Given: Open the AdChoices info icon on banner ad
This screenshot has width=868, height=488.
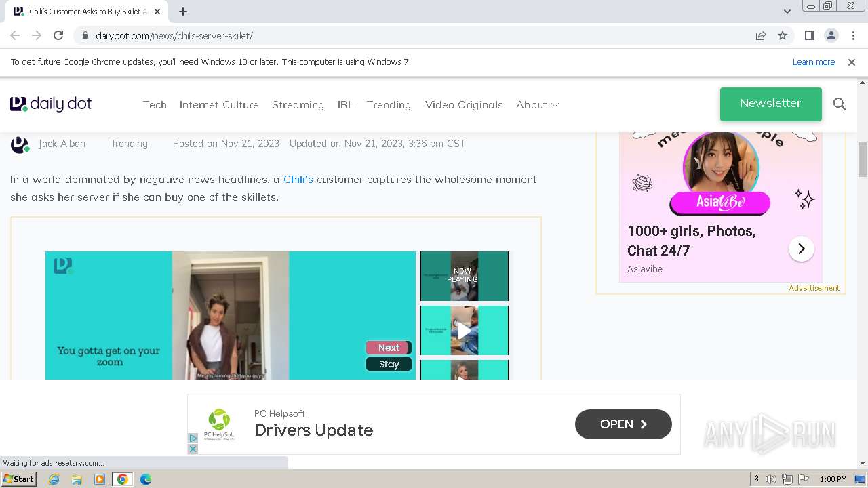Looking at the screenshot, I should [x=193, y=439].
